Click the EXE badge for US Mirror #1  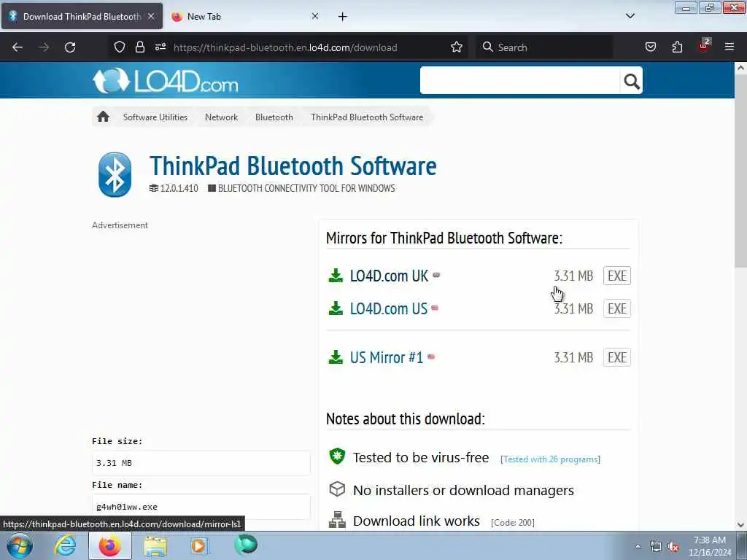pos(617,357)
